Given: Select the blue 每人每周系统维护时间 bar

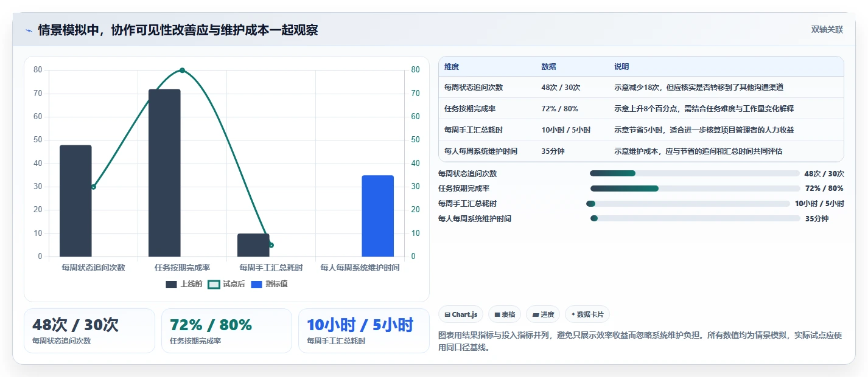Looking at the screenshot, I should tap(377, 216).
